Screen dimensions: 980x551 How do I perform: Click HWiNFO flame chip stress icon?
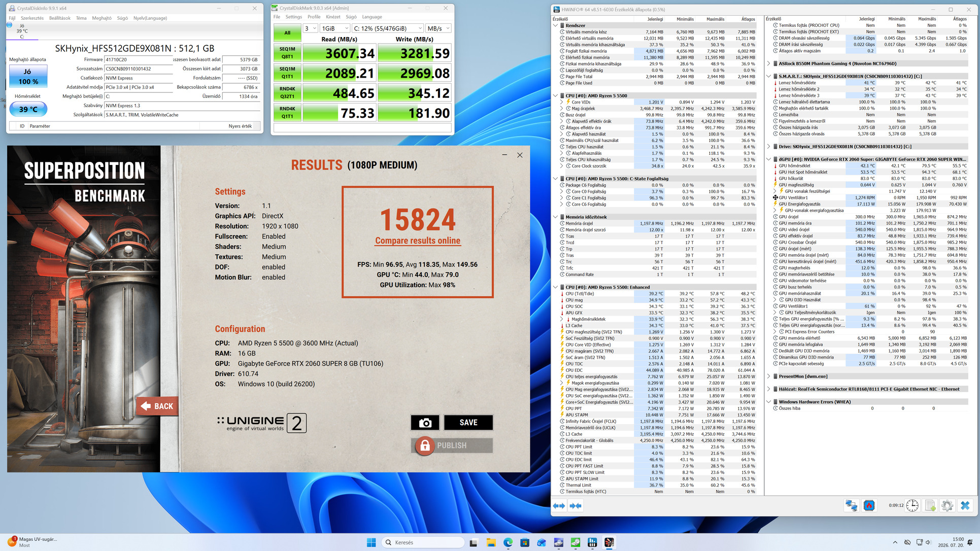(x=869, y=505)
